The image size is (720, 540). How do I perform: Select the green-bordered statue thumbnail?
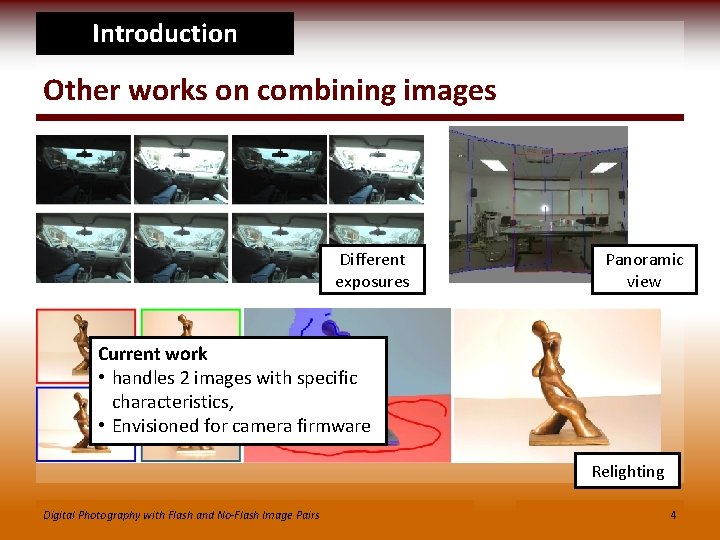tap(191, 323)
